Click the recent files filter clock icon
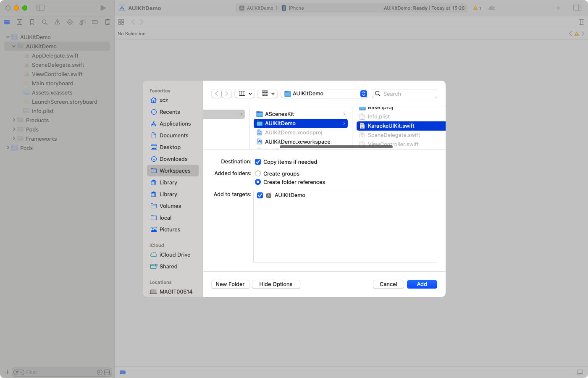Screen dimensions: 588x378 100,372
